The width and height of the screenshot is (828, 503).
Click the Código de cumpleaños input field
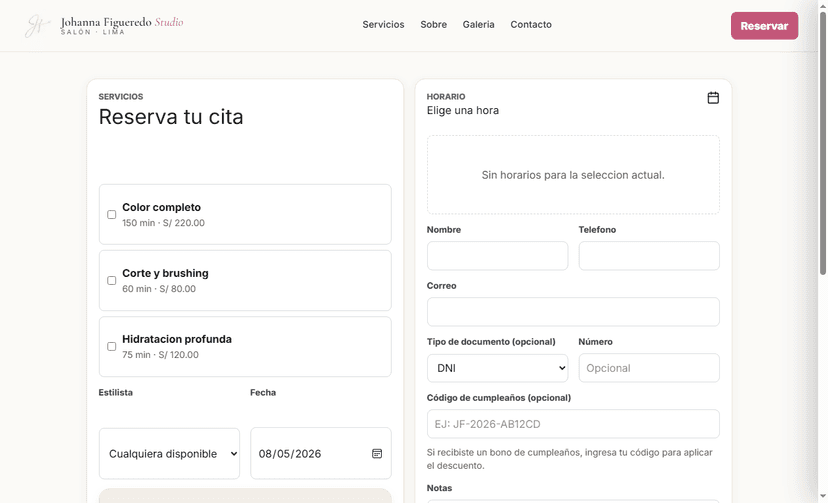[x=573, y=424]
